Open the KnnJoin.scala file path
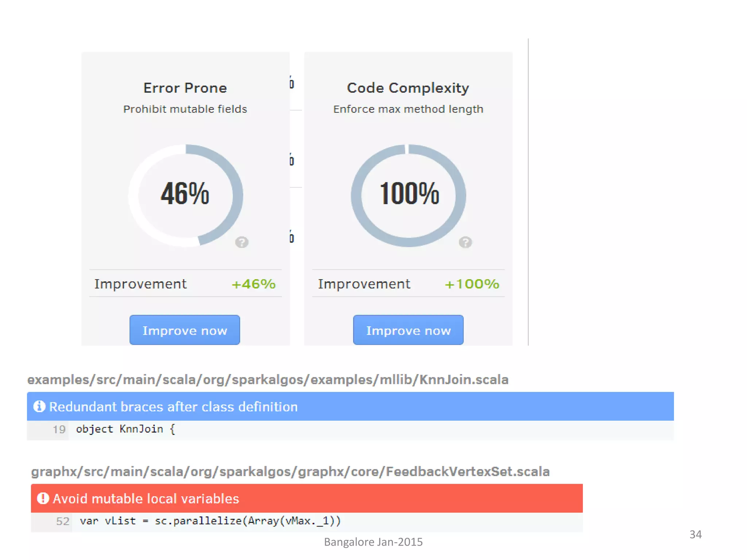 click(268, 380)
